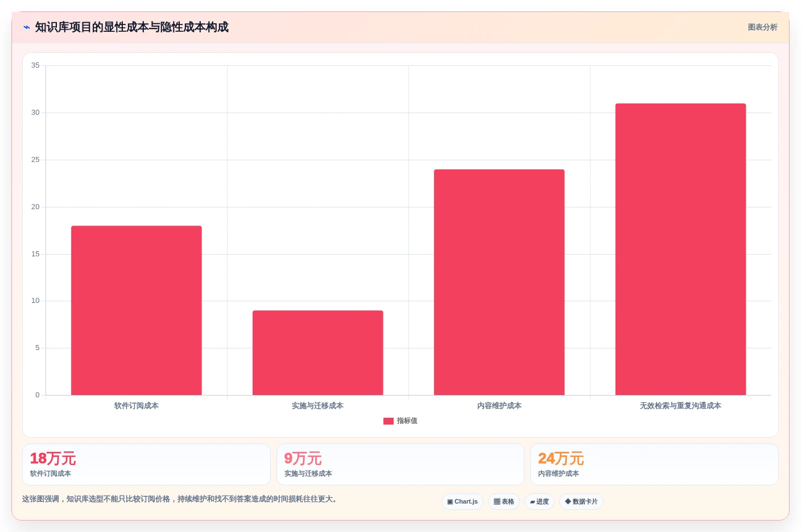Click the Chart.js tag chip
The width and height of the screenshot is (801, 532).
[463, 502]
